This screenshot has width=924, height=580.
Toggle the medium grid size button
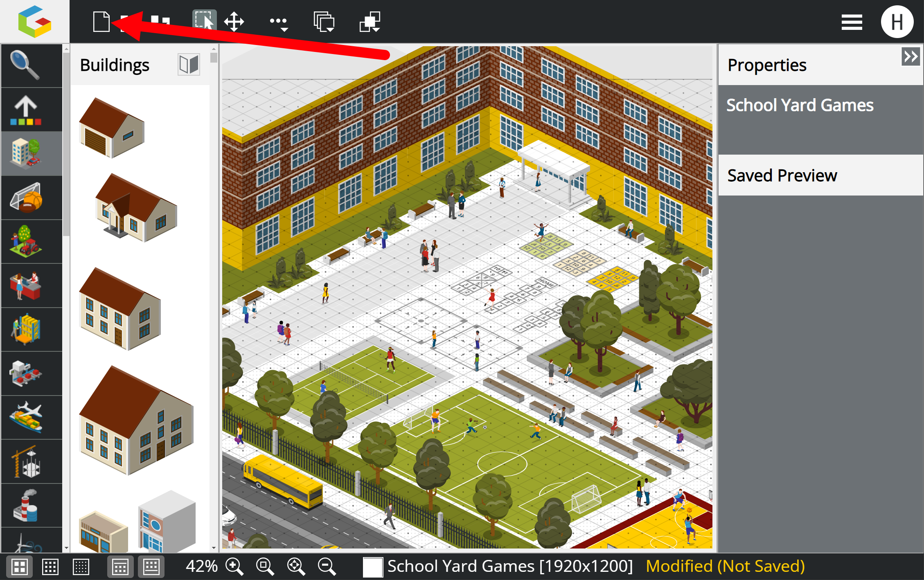(50, 567)
